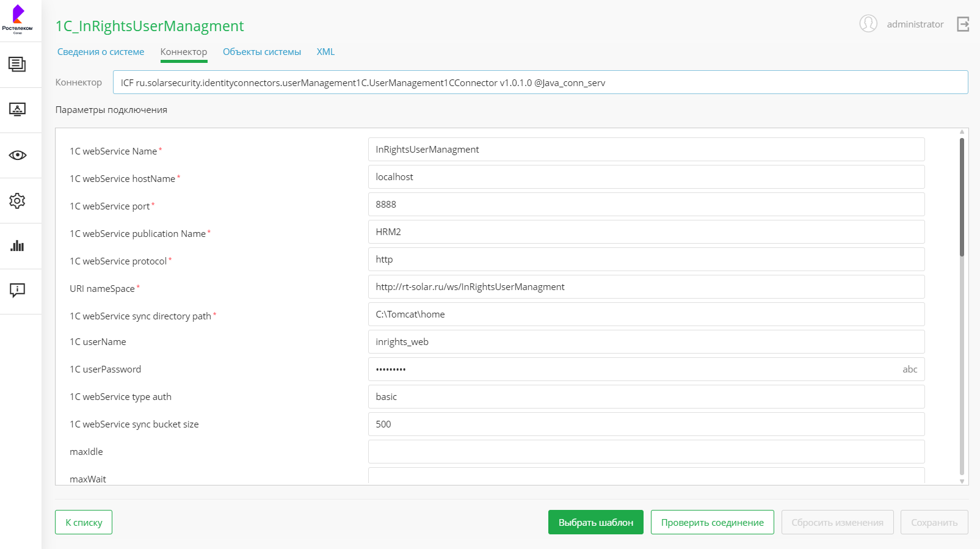Click the Коннектор ICF connector field
The width and height of the screenshot is (980, 549).
[540, 82]
